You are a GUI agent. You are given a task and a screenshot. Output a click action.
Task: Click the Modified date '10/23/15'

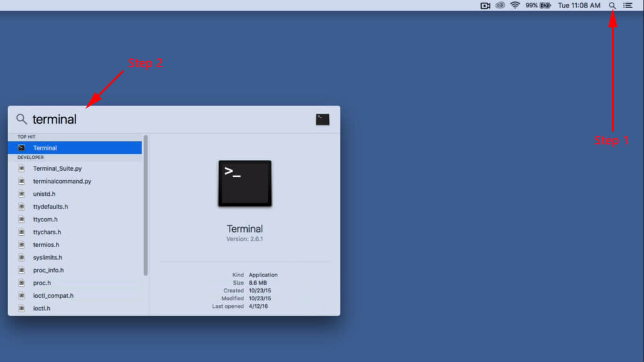pos(260,299)
